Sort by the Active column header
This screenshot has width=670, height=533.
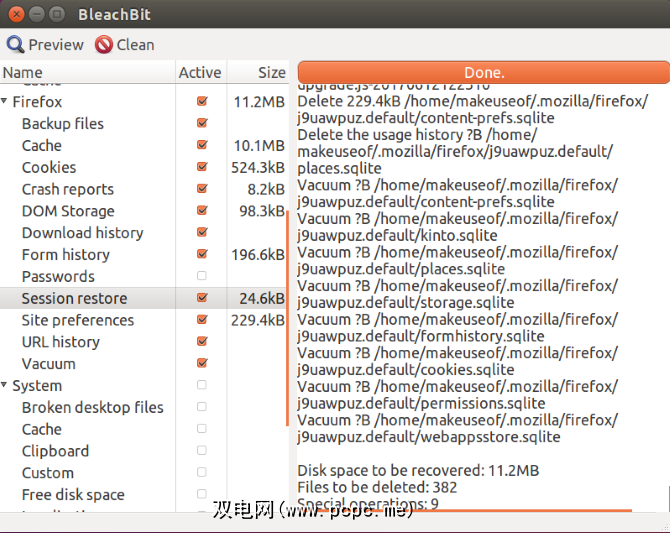(201, 72)
